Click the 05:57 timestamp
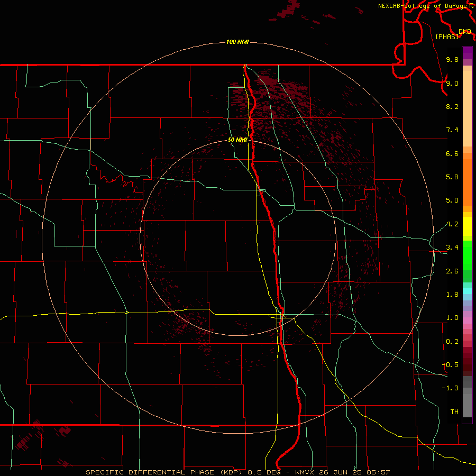 pos(378,472)
